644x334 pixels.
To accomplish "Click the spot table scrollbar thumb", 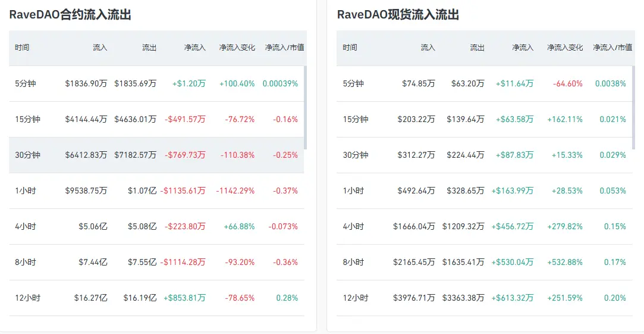I will coord(633,107).
